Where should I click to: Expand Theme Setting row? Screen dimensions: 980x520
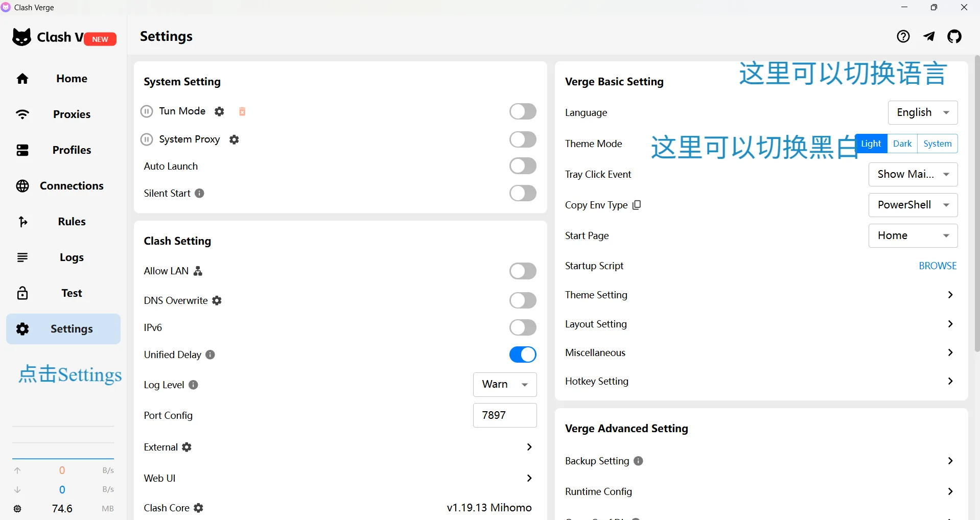coord(761,295)
